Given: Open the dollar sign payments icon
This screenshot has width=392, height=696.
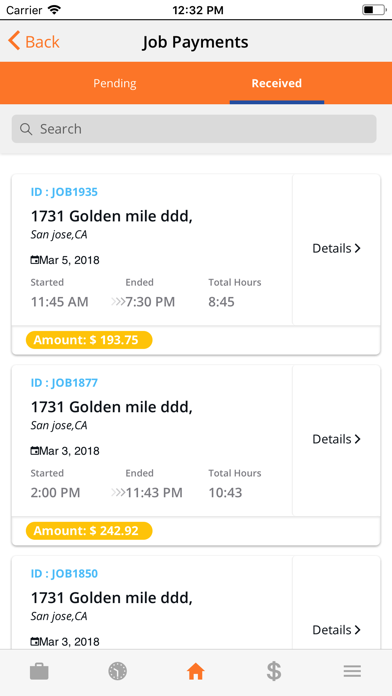Looking at the screenshot, I should click(x=274, y=671).
